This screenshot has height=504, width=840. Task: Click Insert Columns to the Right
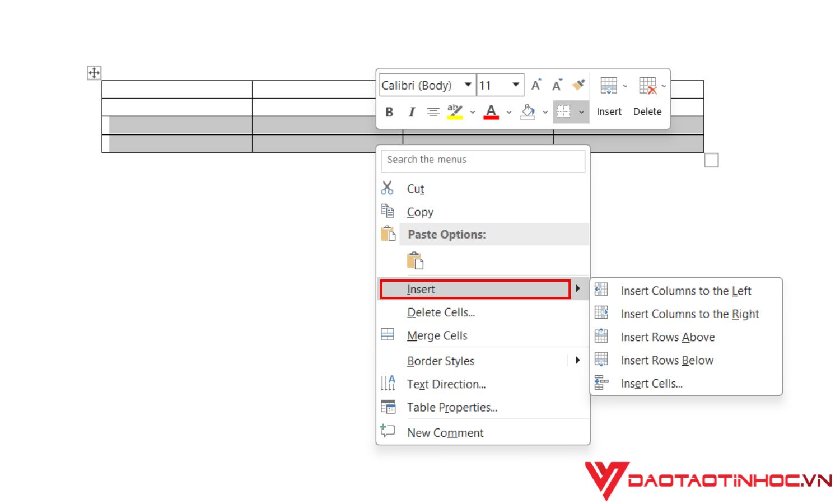(686, 314)
